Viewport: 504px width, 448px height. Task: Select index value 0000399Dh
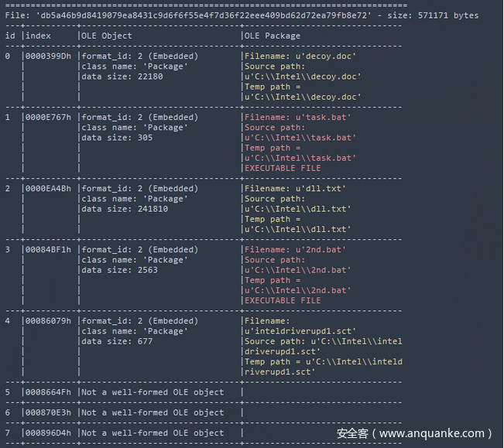(x=48, y=56)
